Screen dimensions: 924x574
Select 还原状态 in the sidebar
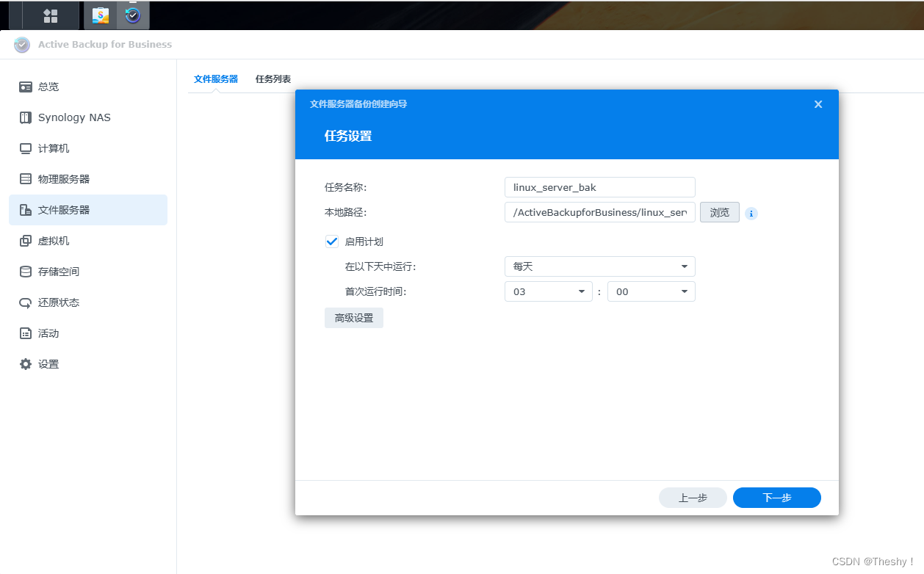coord(88,302)
